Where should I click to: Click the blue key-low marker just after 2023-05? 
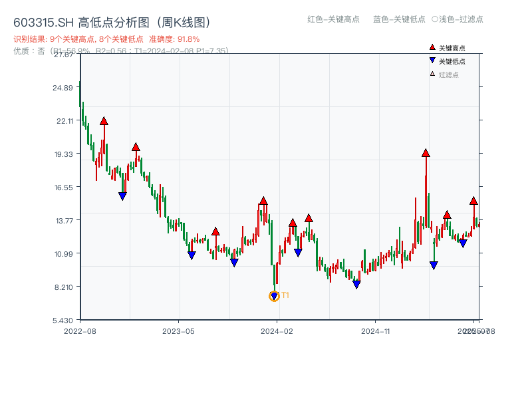pyautogui.click(x=191, y=255)
